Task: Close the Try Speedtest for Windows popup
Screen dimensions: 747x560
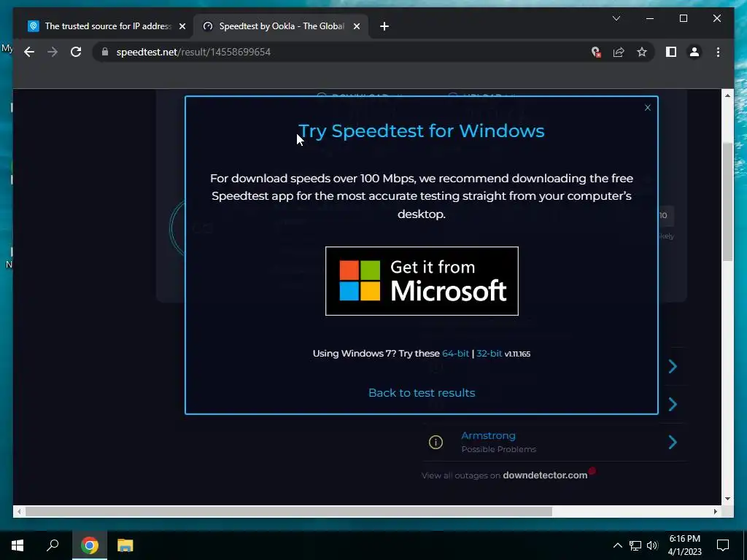Action: (x=648, y=108)
